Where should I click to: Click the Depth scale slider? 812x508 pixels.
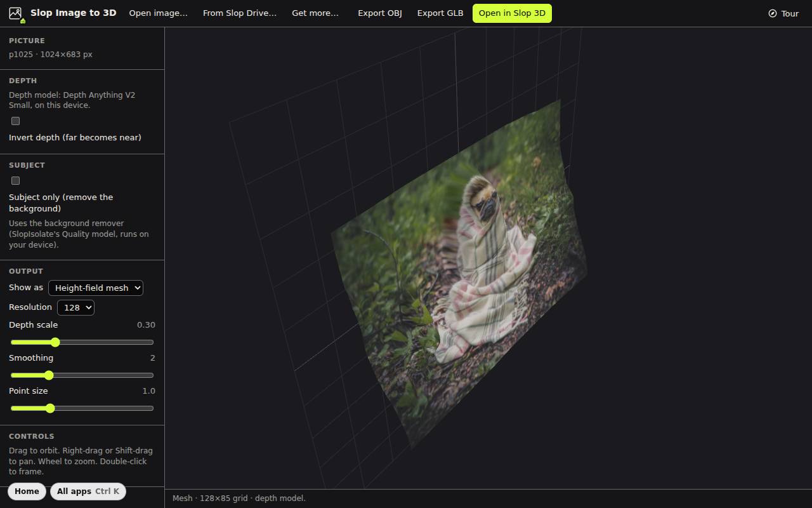(82, 342)
